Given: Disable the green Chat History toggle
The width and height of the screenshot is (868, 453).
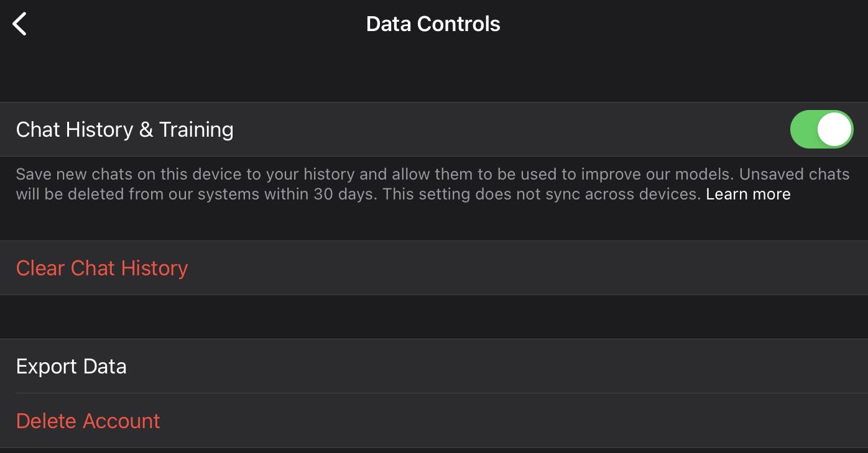Looking at the screenshot, I should tap(821, 129).
